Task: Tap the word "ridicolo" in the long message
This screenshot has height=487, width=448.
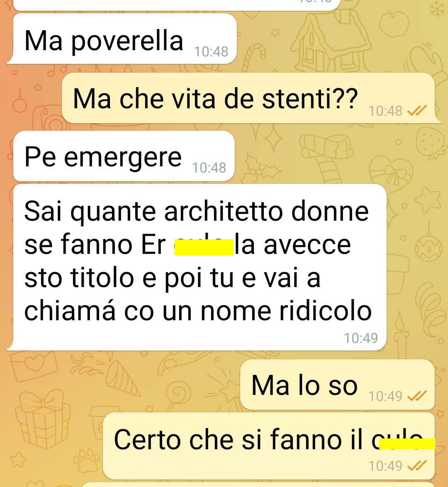Action: pos(325,311)
